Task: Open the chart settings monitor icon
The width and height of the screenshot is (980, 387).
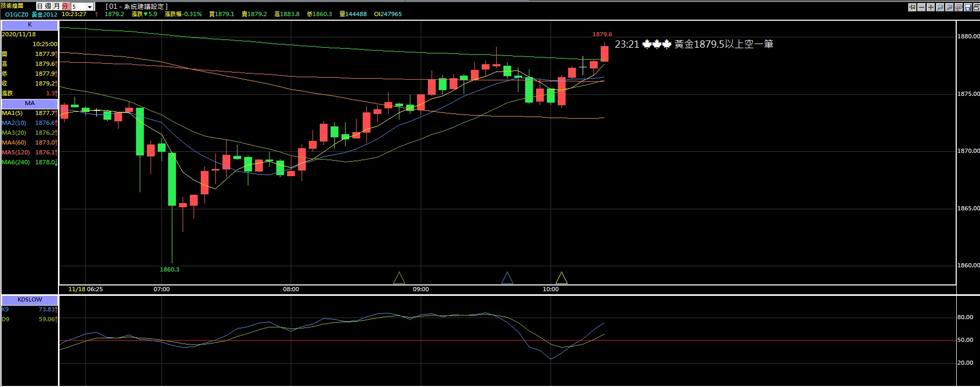Action: [959, 7]
